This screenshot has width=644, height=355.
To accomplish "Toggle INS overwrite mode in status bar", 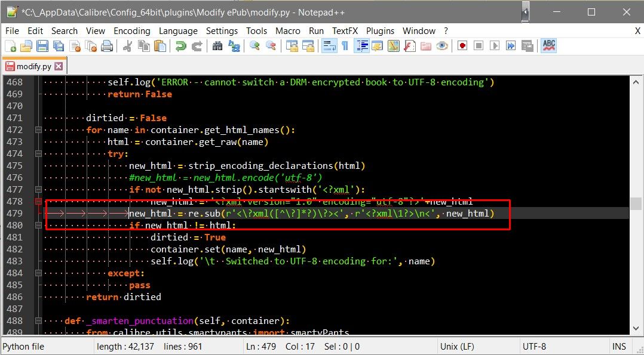I will (x=619, y=347).
